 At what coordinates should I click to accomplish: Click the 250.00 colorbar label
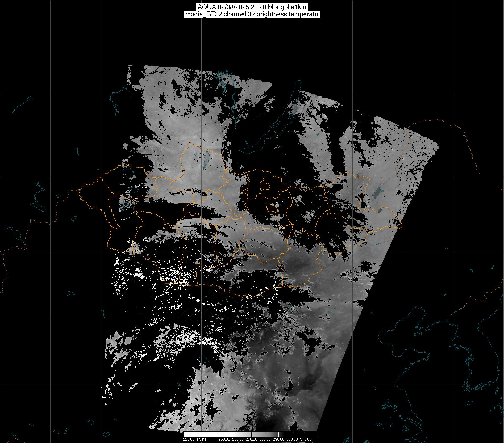click(224, 439)
